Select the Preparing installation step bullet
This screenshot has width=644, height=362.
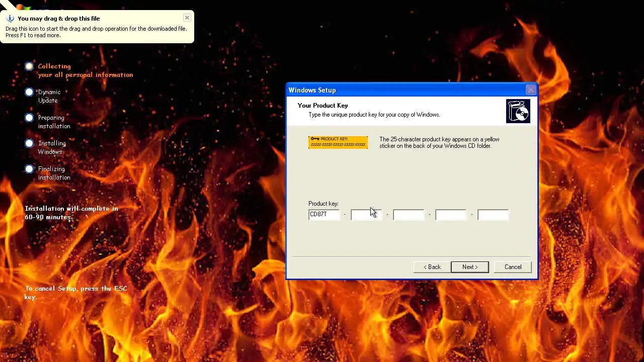[29, 118]
